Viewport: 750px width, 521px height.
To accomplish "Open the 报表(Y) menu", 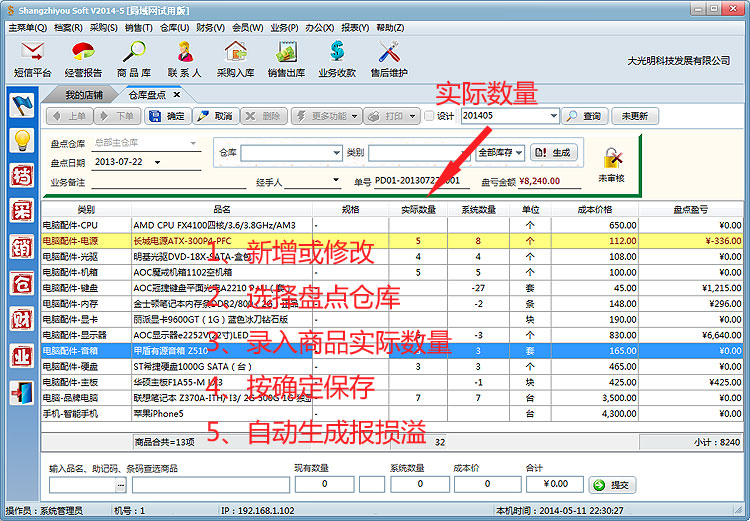I will click(x=355, y=28).
